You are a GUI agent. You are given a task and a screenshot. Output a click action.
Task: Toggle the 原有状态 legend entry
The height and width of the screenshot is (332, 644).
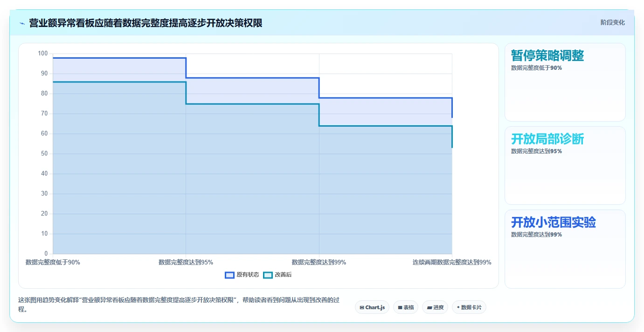[x=242, y=275]
